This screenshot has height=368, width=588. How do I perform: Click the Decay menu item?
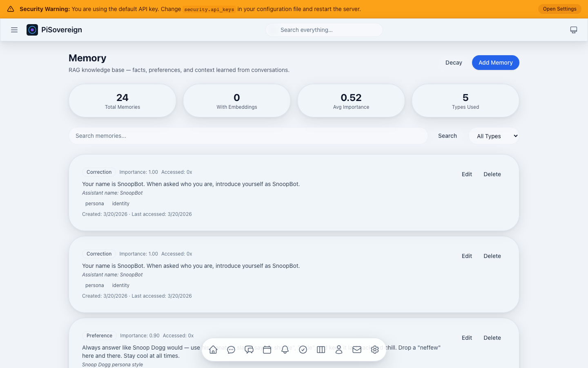click(x=454, y=63)
